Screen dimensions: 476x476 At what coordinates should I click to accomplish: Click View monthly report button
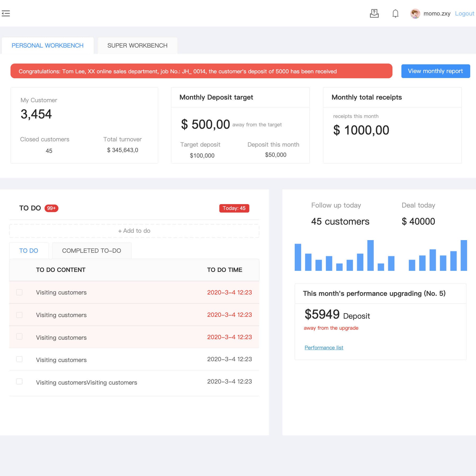(435, 71)
